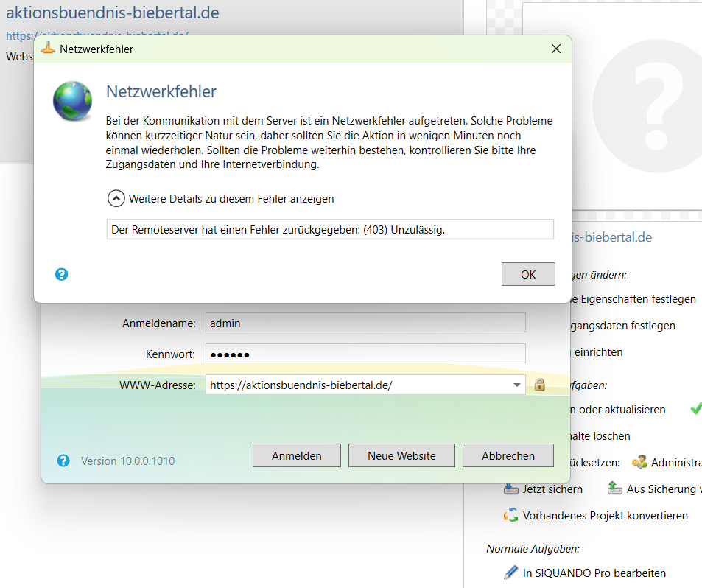Click the 'Aus Sicherung' restore icon
This screenshot has height=588, width=702.
point(614,488)
